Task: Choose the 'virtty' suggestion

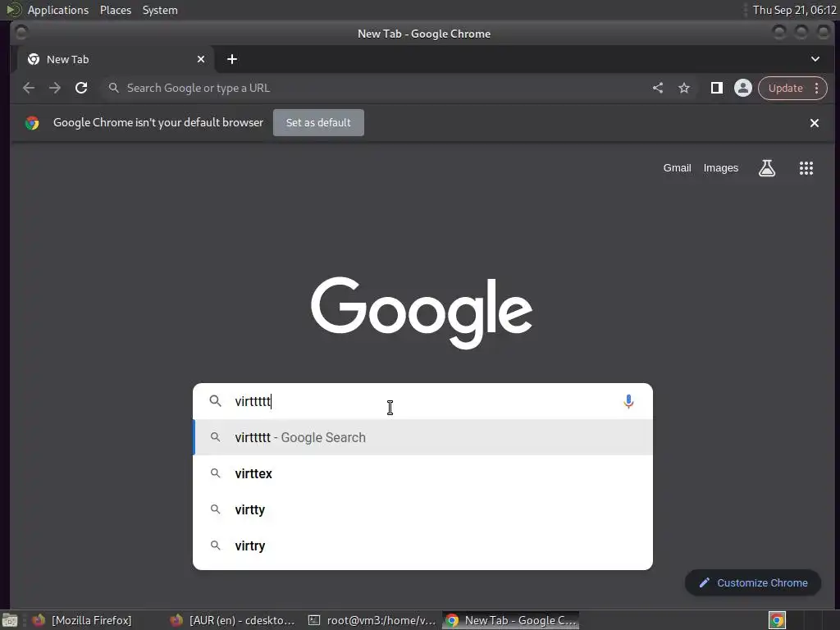Action: pyautogui.click(x=422, y=509)
